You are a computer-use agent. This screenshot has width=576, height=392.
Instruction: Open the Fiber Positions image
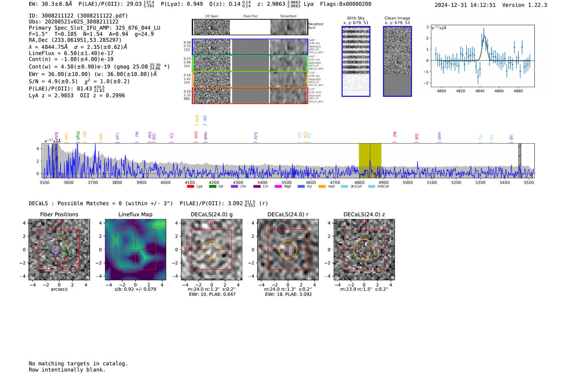[x=59, y=250]
